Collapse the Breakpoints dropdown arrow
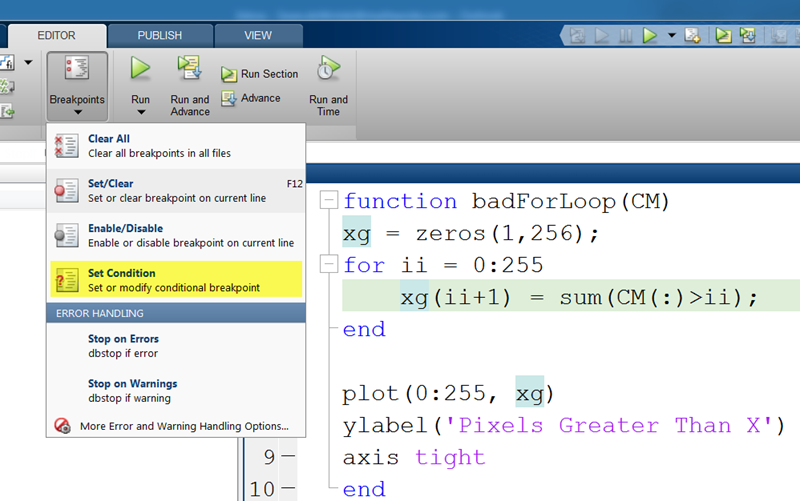Screen dimensions: 800x501 coord(76,113)
